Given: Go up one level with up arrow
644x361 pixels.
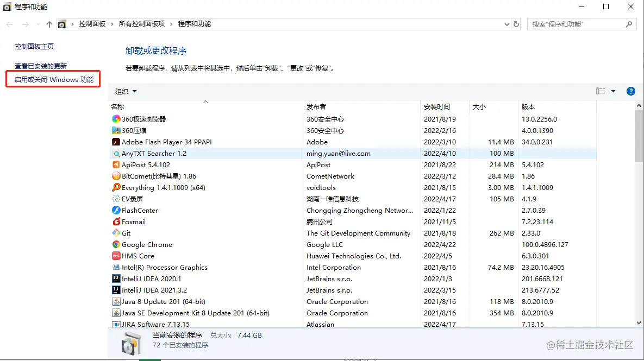Looking at the screenshot, I should (x=49, y=24).
